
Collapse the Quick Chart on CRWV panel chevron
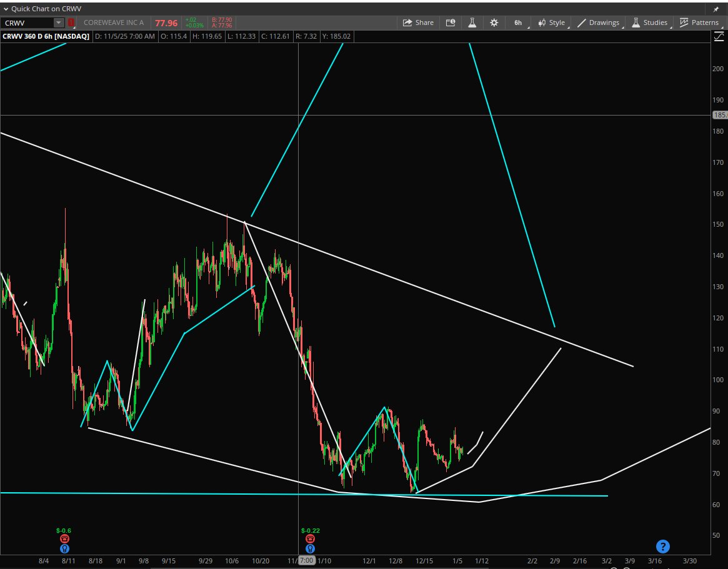6,9
